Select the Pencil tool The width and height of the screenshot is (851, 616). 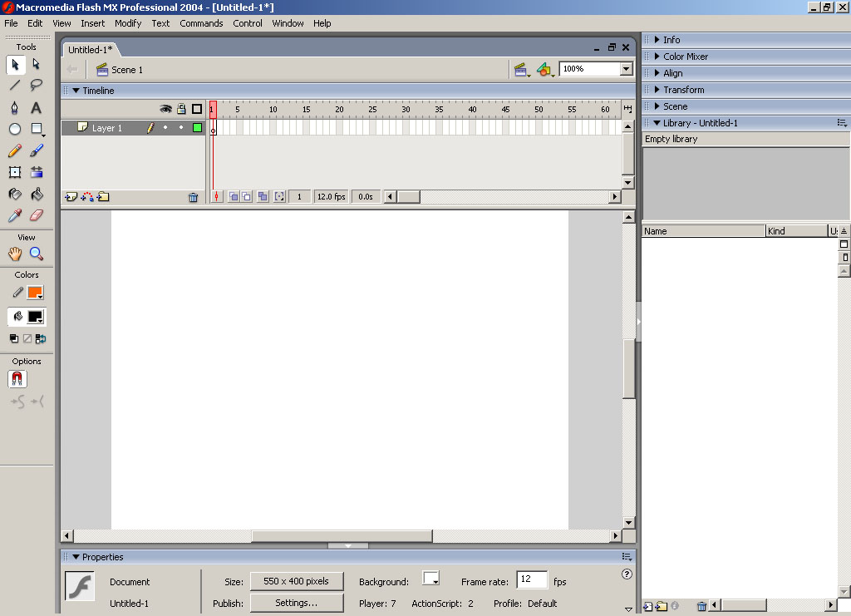point(15,150)
